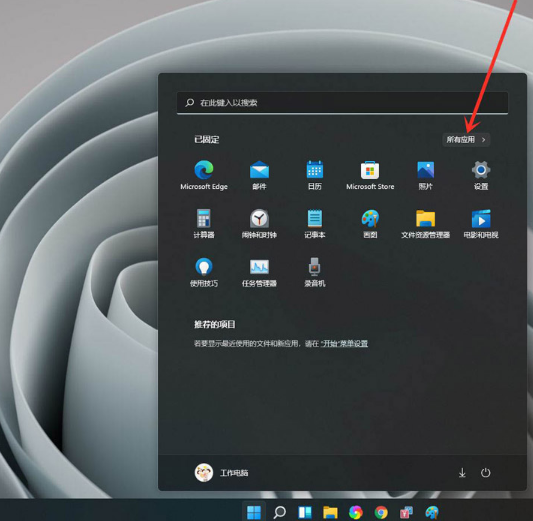Screen dimensions: 533x521
Task: Launch the Mail (邮件) app
Action: click(259, 175)
